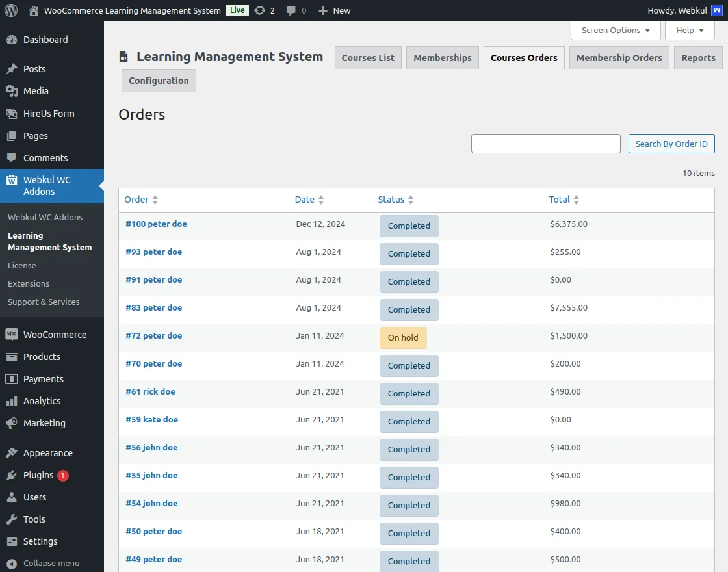Image resolution: width=728 pixels, height=572 pixels.
Task: Sort orders by the Total column arrows
Action: (x=578, y=200)
